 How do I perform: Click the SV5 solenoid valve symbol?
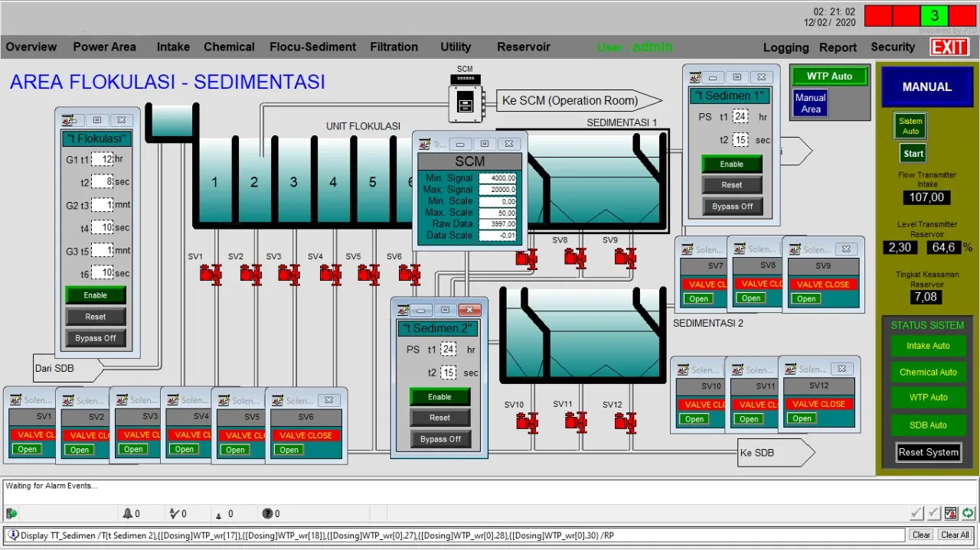tap(368, 274)
